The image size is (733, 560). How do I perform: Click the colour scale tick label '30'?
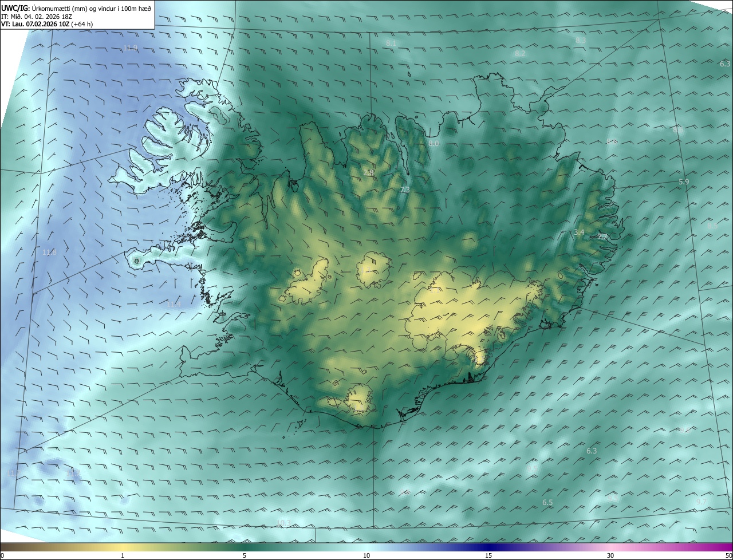610,555
